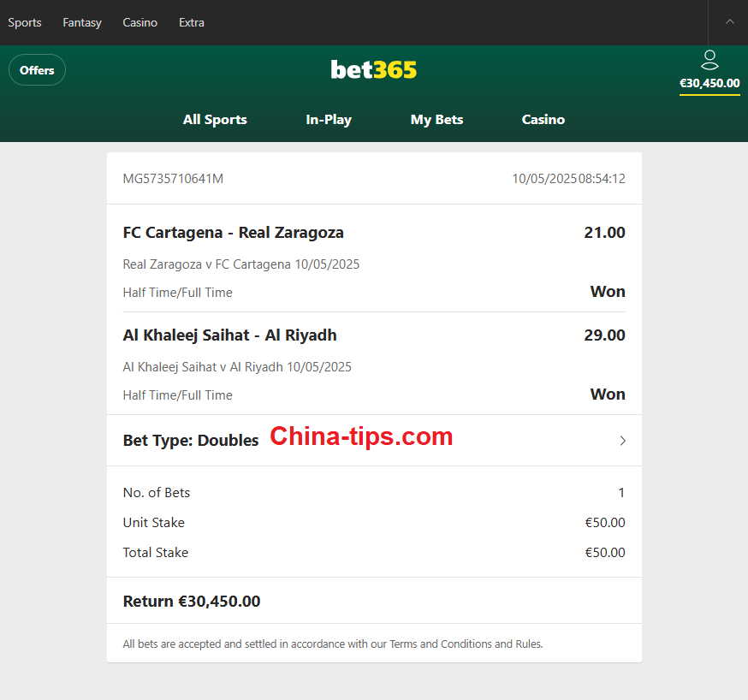Image resolution: width=748 pixels, height=700 pixels.
Task: Open the Offers button
Action: pos(37,70)
